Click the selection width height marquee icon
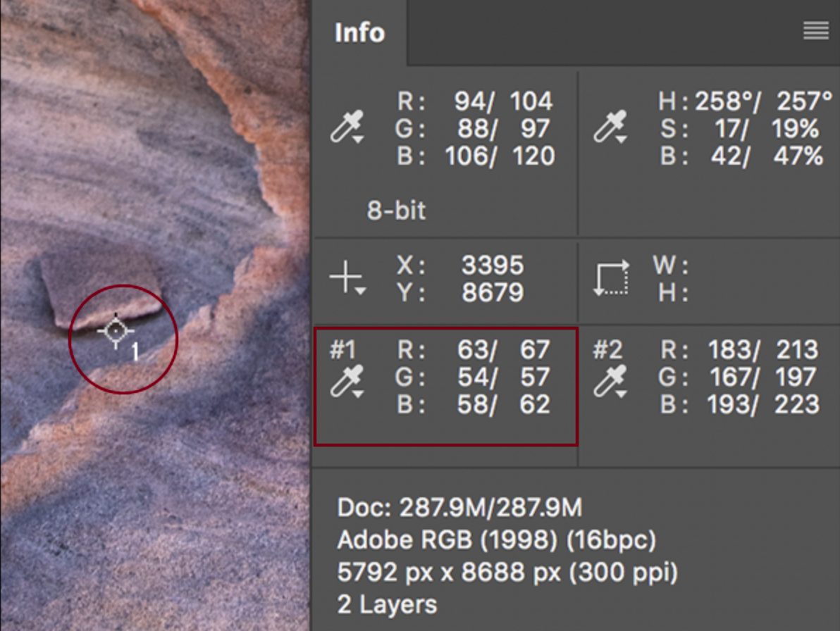The height and width of the screenshot is (631, 840). click(611, 277)
